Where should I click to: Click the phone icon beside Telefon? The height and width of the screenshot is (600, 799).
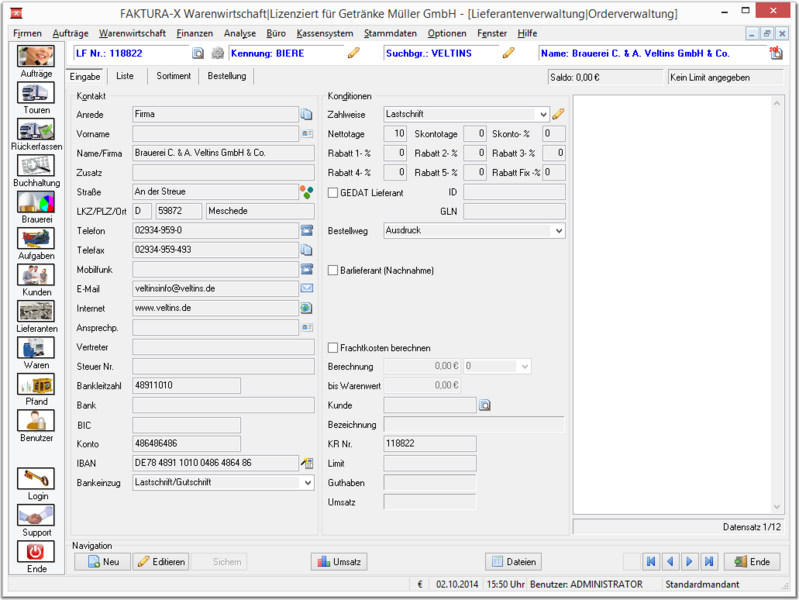tap(307, 230)
